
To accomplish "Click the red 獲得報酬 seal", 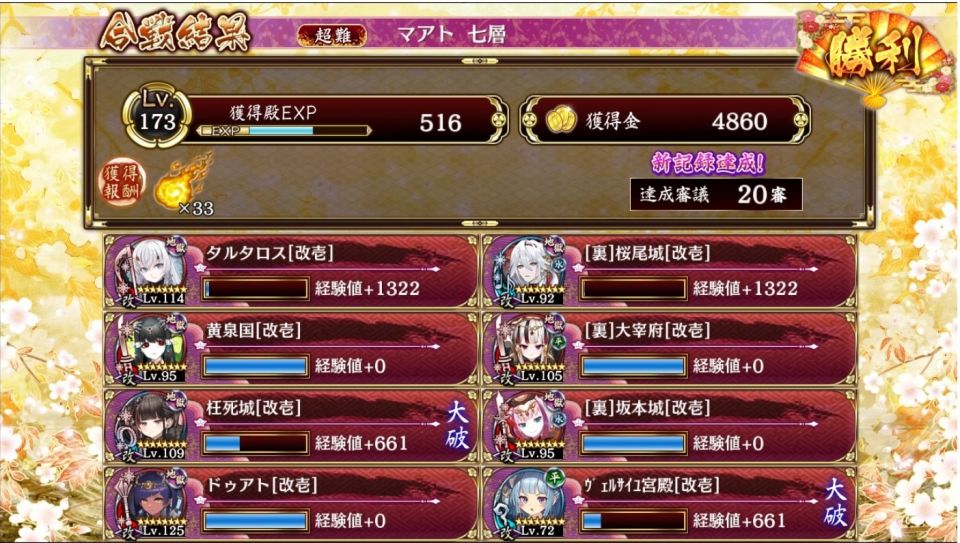I will (123, 183).
